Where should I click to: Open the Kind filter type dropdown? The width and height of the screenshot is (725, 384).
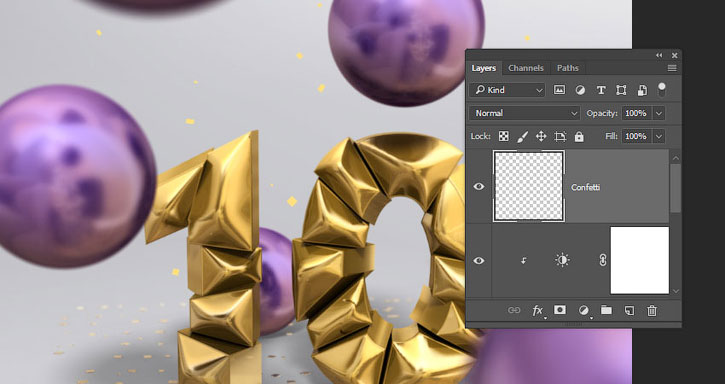pos(507,90)
